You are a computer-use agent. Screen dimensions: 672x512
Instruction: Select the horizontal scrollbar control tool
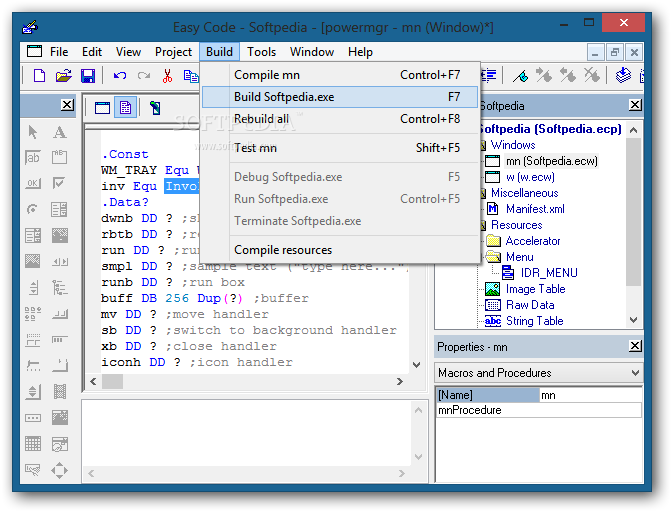60,262
